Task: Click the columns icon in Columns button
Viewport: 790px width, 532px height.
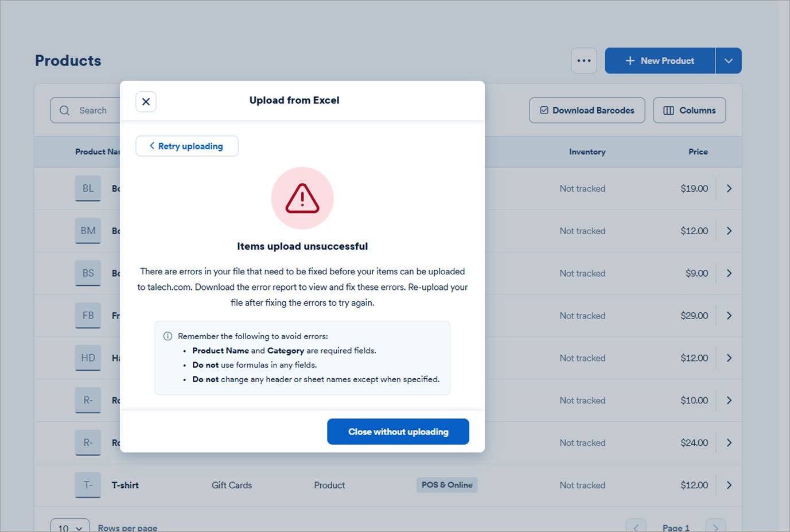Action: tap(668, 110)
